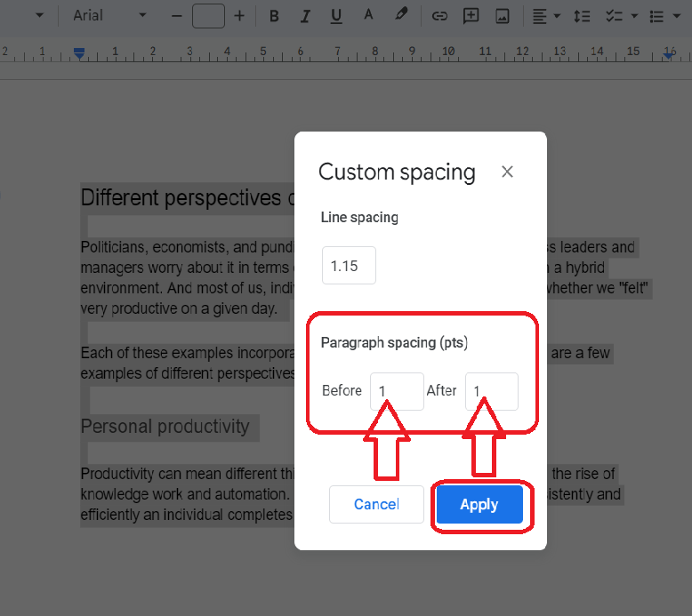This screenshot has height=616, width=692.
Task: Click the After paragraph spacing field
Action: tap(492, 391)
